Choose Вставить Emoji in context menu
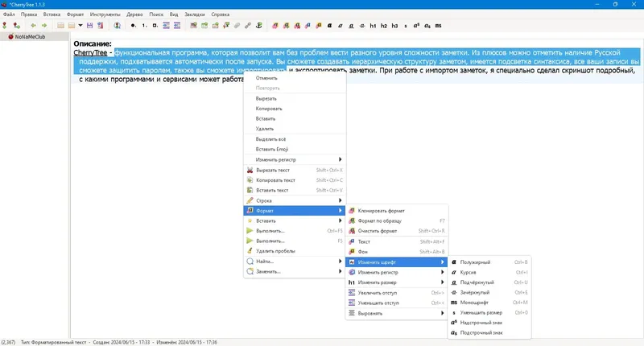 click(295, 149)
